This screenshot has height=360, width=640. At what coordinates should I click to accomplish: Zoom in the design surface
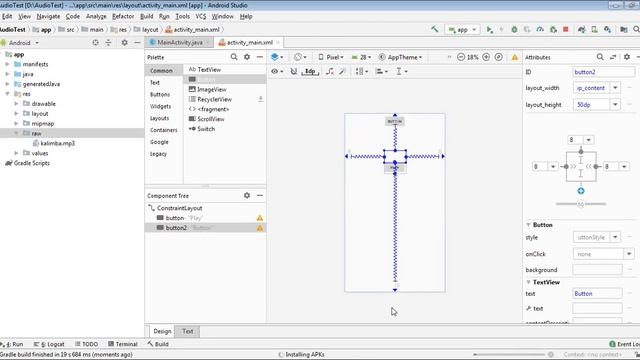(486, 57)
